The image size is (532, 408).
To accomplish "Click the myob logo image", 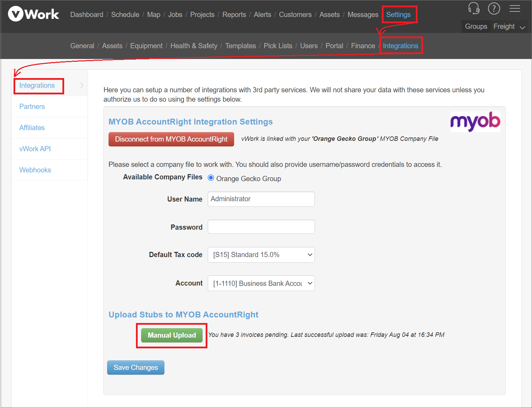I will pyautogui.click(x=475, y=122).
